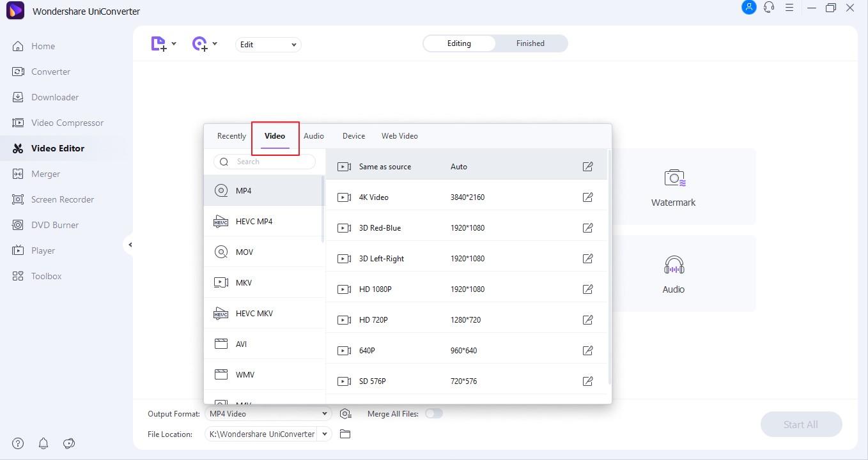Edit the HD 1080P preset settings
Image resolution: width=868 pixels, height=460 pixels.
[587, 289]
